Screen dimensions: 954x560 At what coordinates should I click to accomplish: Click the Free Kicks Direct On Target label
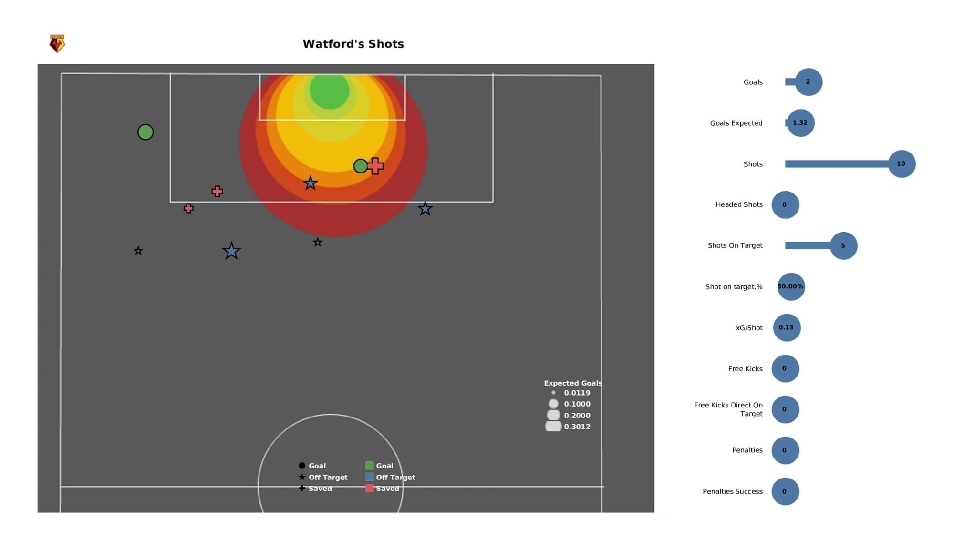tap(728, 409)
